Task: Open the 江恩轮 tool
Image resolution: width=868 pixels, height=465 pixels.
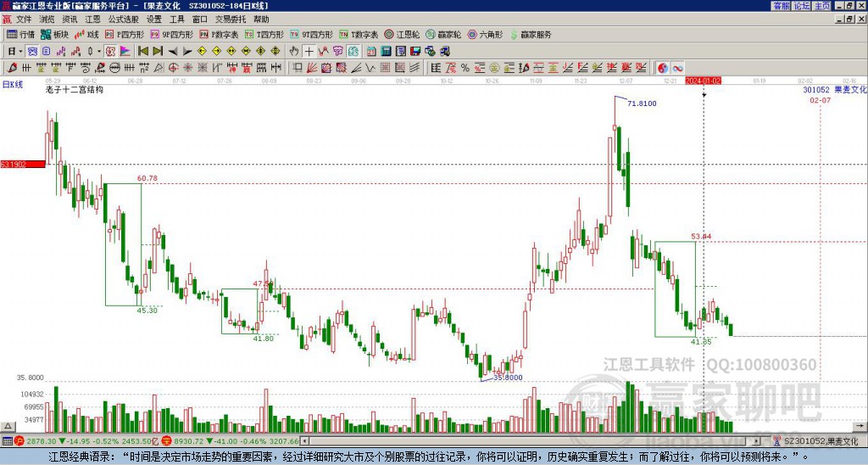Action: pos(402,34)
